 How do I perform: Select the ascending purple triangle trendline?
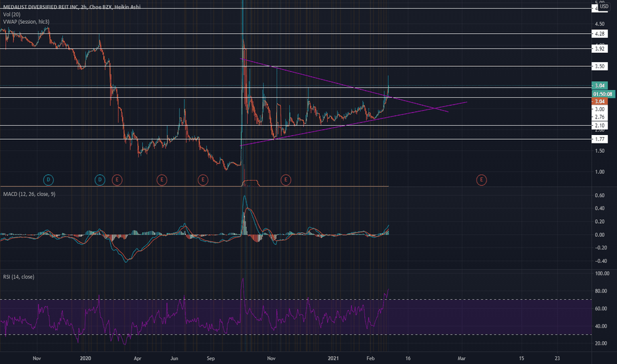(354, 123)
